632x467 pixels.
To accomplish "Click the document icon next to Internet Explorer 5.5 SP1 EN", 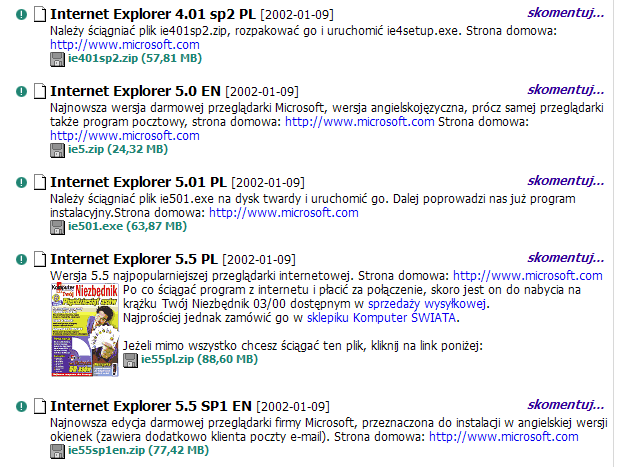I will 40,406.
